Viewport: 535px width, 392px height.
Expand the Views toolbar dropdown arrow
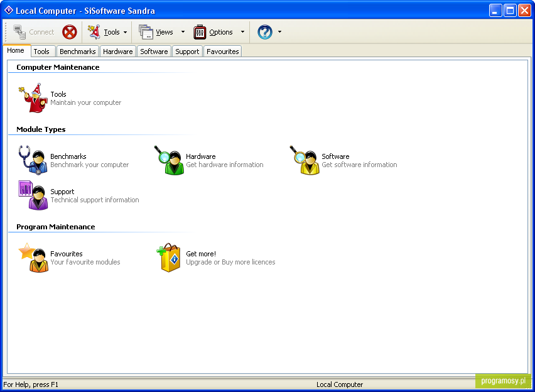click(183, 32)
